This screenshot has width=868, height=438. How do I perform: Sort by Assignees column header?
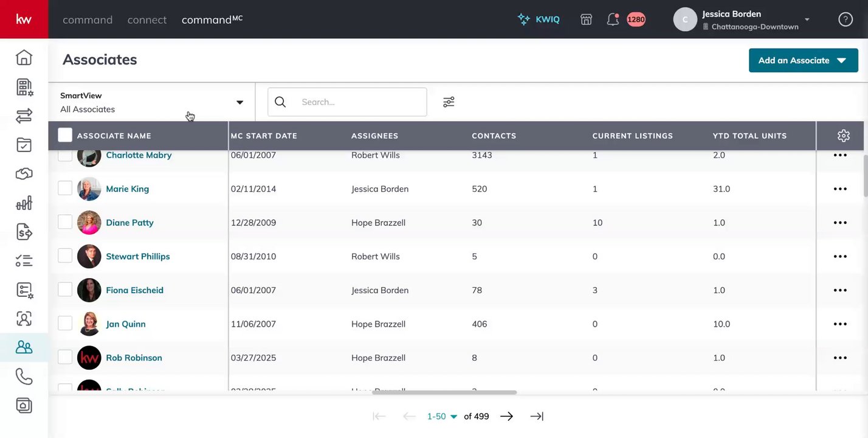point(374,136)
